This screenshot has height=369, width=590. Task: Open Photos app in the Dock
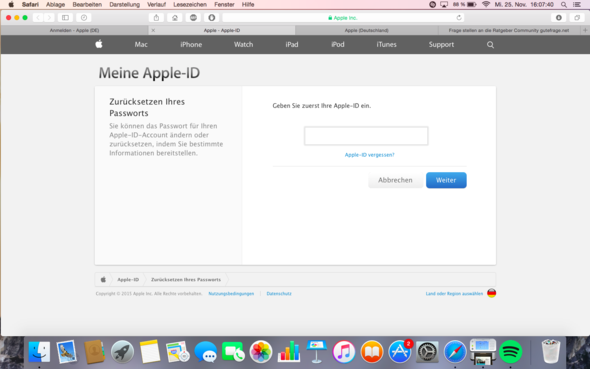(x=261, y=352)
